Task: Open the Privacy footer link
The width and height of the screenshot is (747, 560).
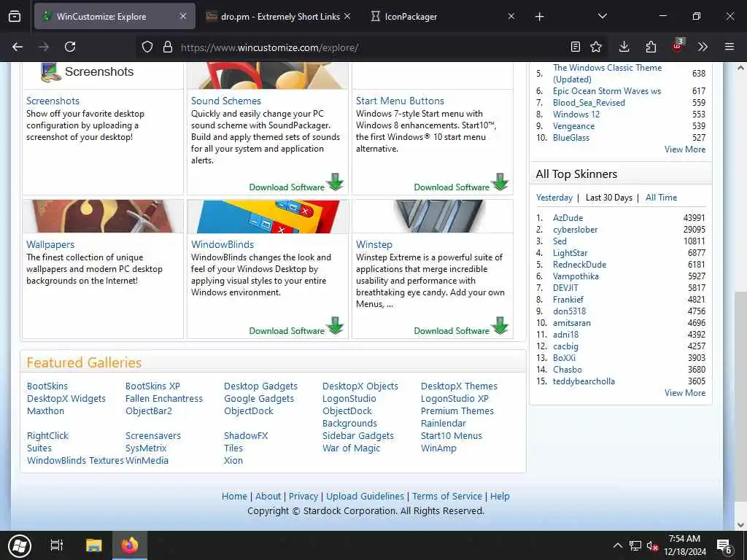Action: click(303, 496)
